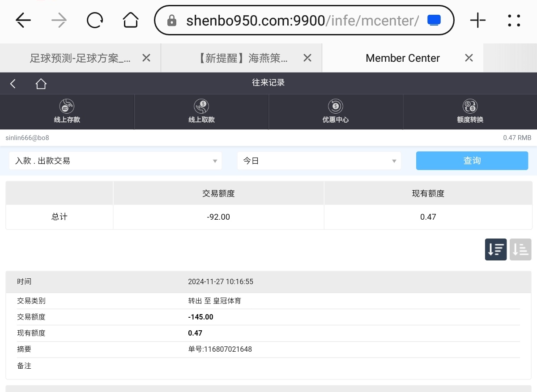The image size is (537, 392).
Task: Toggle descending sort order button
Action: (496, 249)
